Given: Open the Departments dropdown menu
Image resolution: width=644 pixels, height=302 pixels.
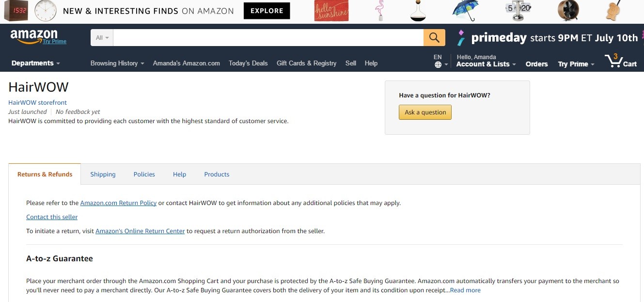Looking at the screenshot, I should coord(35,63).
